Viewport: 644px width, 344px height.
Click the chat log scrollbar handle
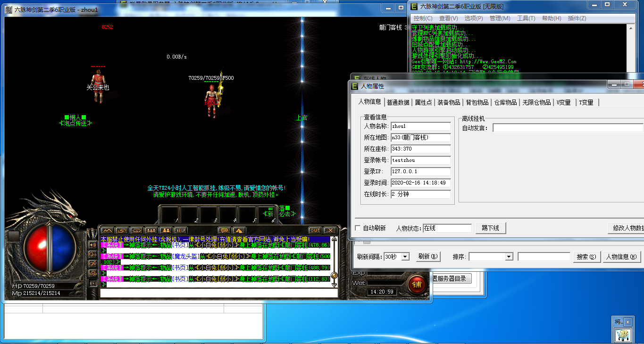tap(334, 275)
